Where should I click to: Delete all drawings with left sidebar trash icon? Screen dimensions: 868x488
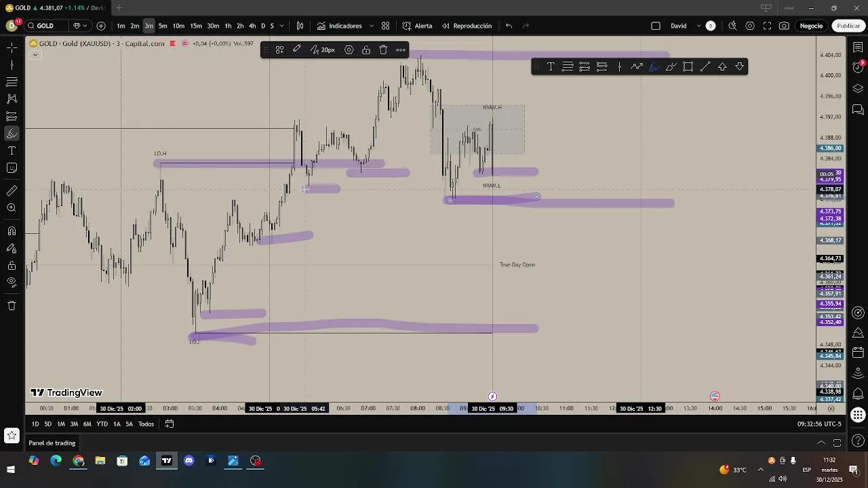12,306
